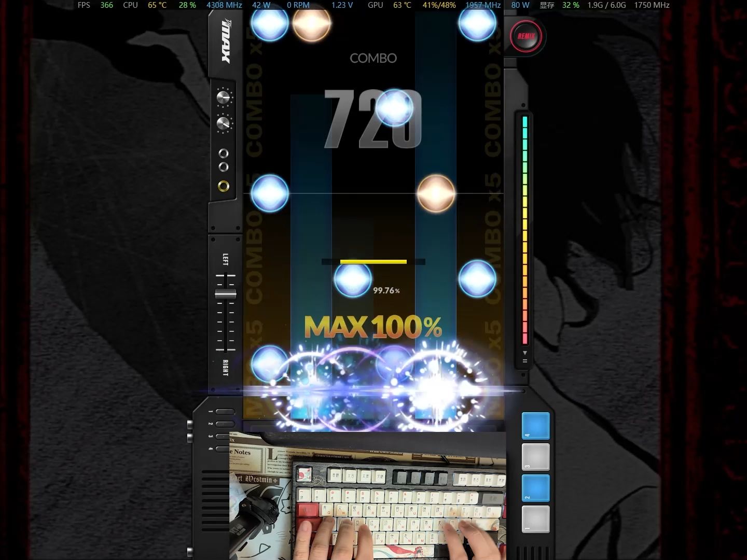Image resolution: width=747 pixels, height=560 pixels.
Task: Click the 1.9G / 6.0G VRAM usage reading
Action: click(606, 5)
